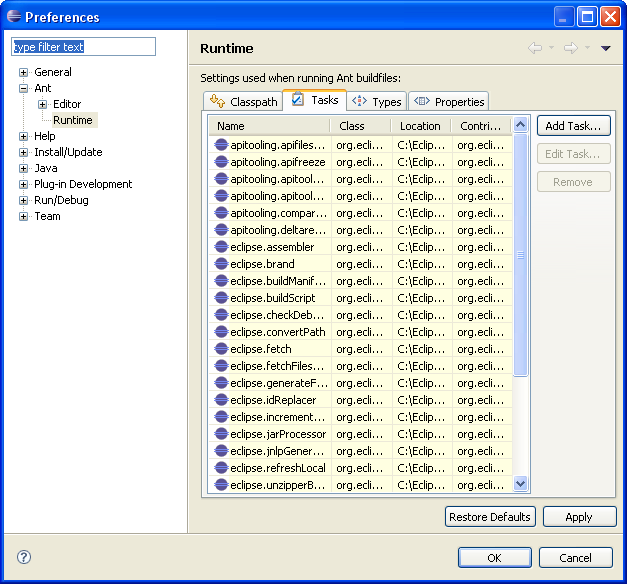
Task: Expand the Run/Debug tree node
Action: click(x=24, y=200)
